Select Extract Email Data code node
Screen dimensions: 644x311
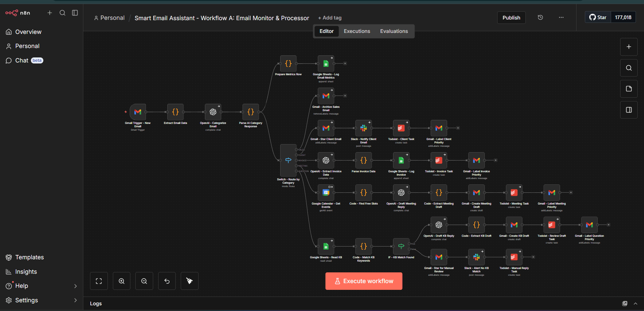(x=175, y=112)
